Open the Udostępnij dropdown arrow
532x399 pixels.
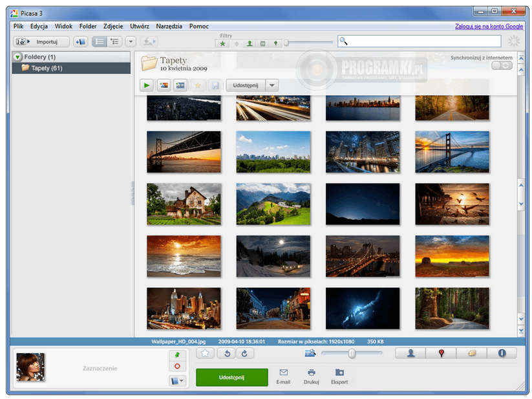(272, 85)
